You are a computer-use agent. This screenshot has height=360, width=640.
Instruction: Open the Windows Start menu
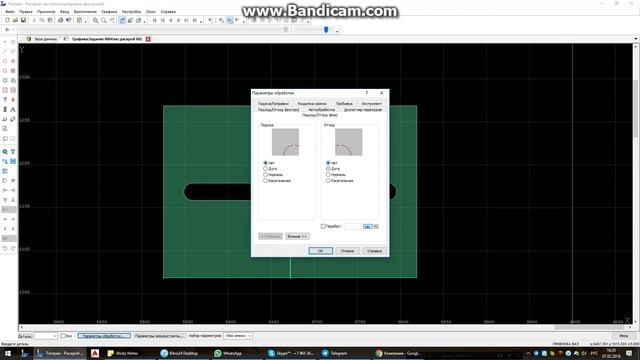pos(8,353)
